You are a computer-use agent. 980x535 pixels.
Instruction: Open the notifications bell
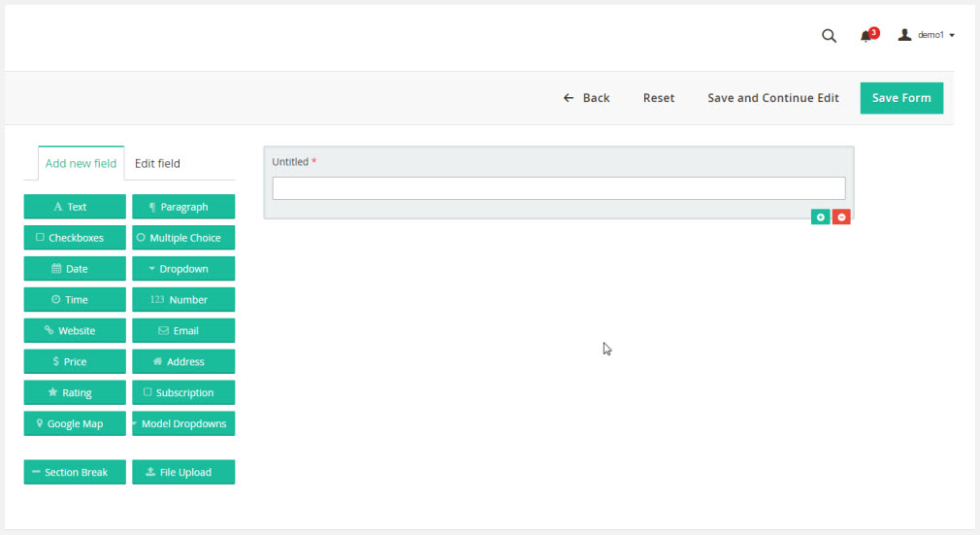click(866, 36)
